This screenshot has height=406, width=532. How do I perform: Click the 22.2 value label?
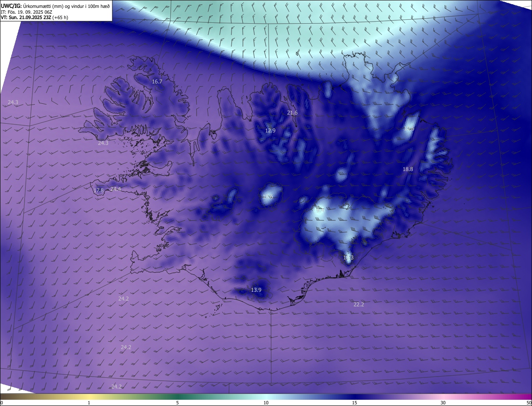pos(358,305)
